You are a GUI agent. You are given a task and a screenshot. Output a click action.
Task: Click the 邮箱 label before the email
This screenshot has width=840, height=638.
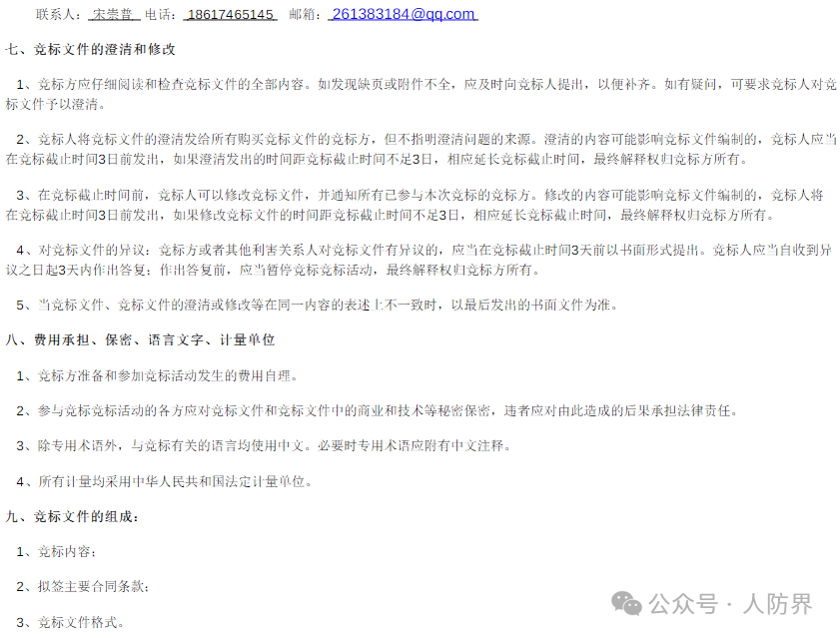tap(306, 14)
